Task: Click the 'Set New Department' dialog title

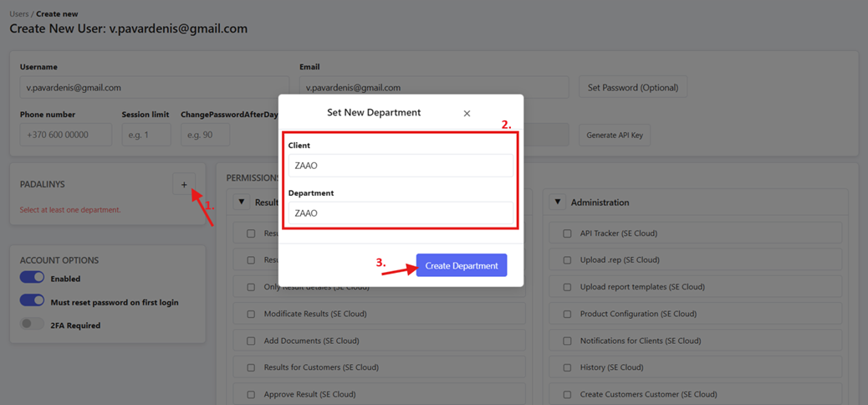Action: pyautogui.click(x=375, y=112)
